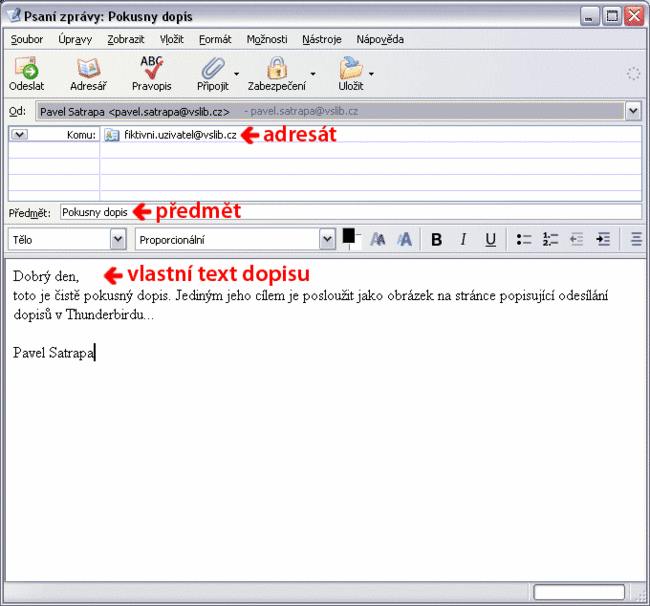Click the Předmět subject field
This screenshot has height=606, width=650.
tap(351, 212)
